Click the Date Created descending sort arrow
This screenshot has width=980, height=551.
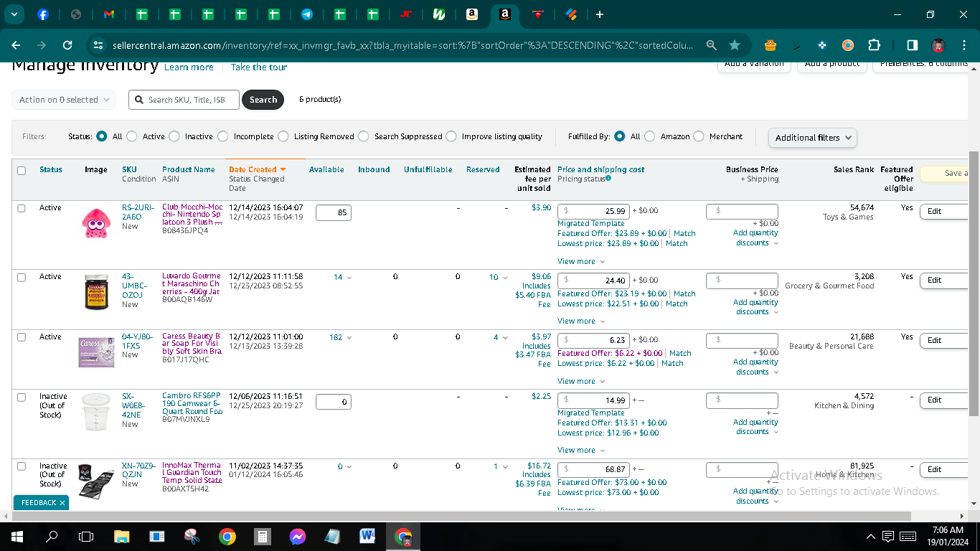tap(283, 170)
